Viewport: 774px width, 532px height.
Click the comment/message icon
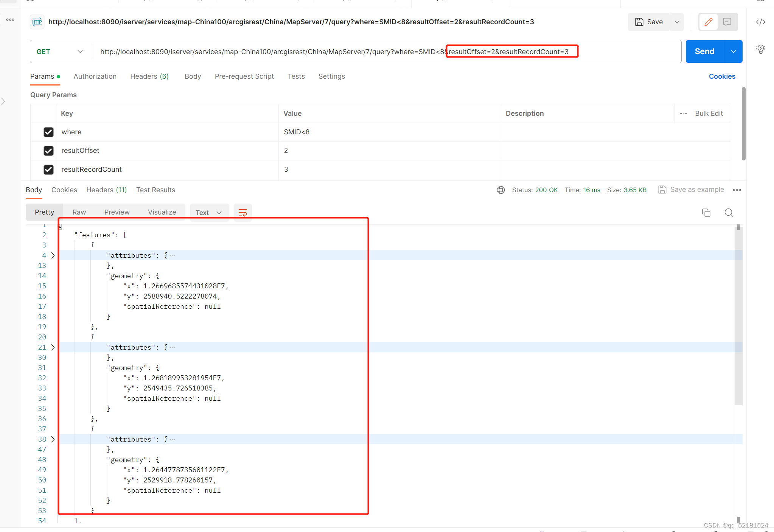[728, 22]
